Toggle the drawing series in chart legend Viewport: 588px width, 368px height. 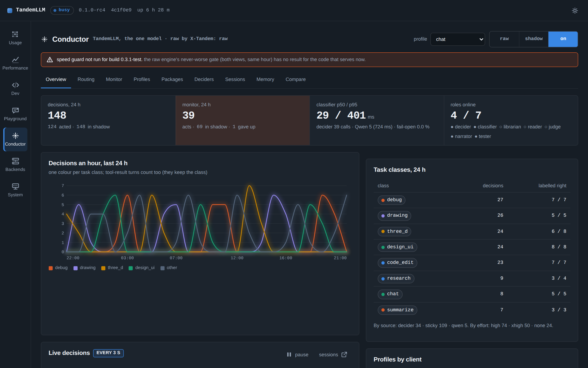click(x=84, y=268)
